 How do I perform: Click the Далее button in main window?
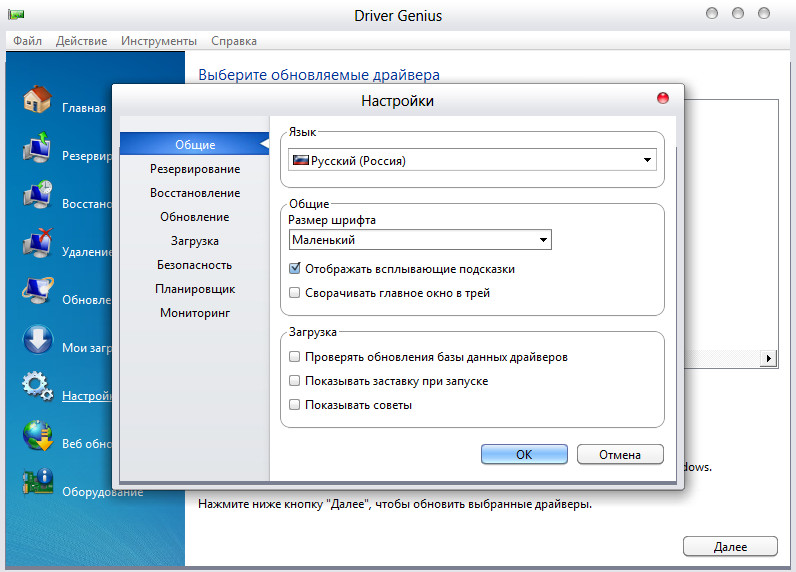tap(730, 547)
